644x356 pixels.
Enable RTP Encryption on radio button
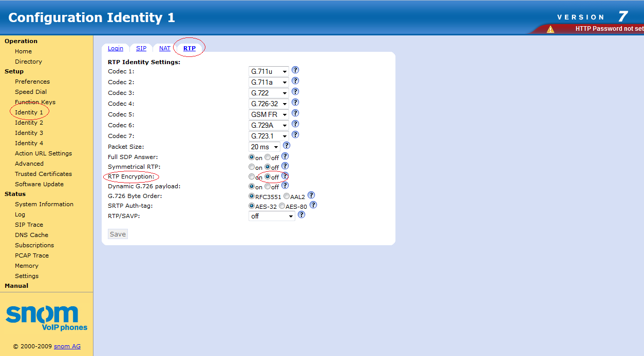[252, 177]
